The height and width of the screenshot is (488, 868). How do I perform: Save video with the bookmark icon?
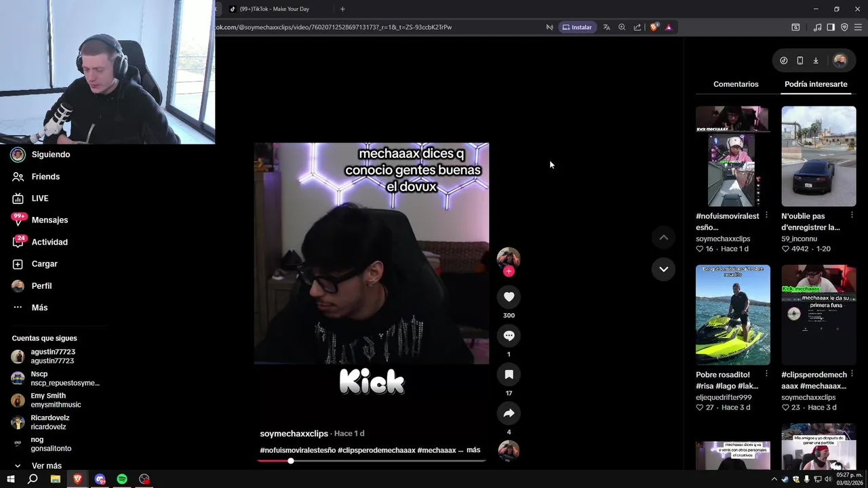pos(509,374)
